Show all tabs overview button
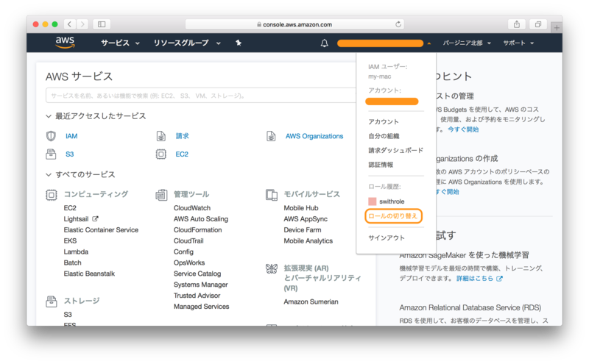Image resolution: width=589 pixels, height=364 pixels. coord(538,24)
